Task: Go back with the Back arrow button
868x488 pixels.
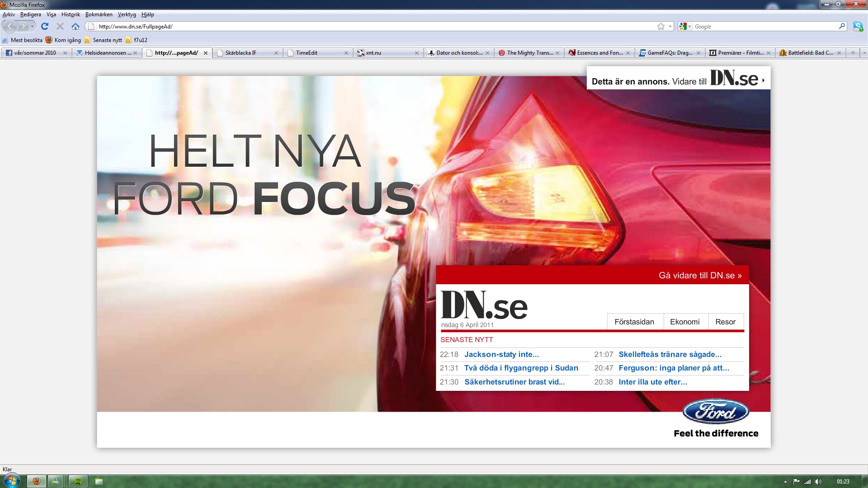Action: [x=9, y=26]
